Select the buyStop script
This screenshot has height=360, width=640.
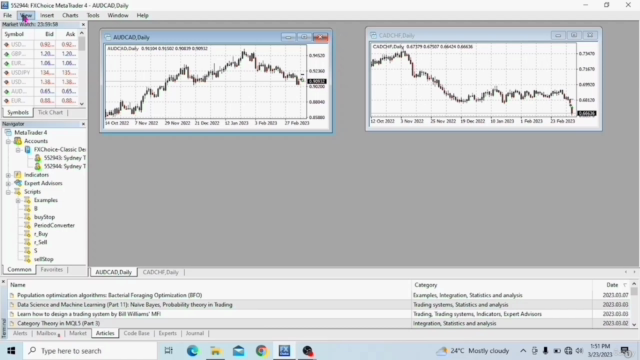(x=44, y=217)
